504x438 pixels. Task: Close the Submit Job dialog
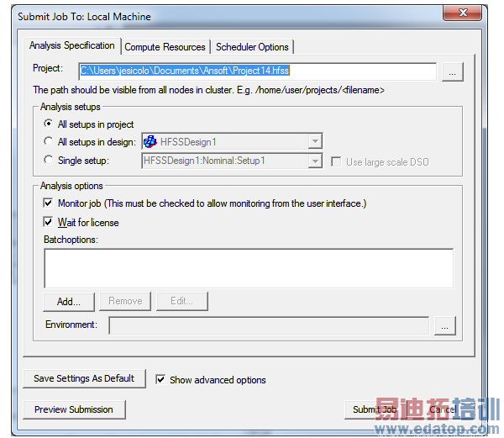462,13
